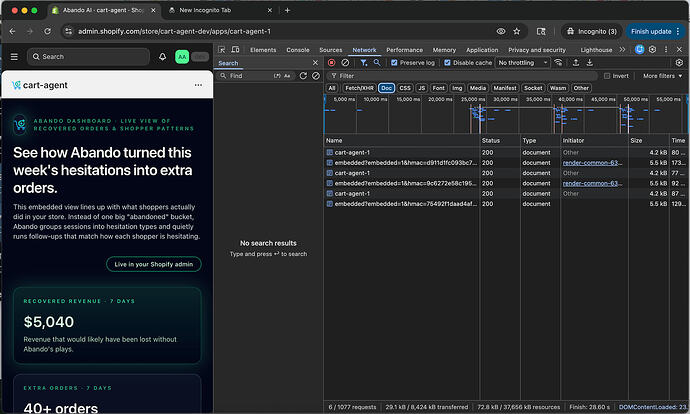The width and height of the screenshot is (690, 414).
Task: Open a new browser tab
Action: tap(287, 10)
